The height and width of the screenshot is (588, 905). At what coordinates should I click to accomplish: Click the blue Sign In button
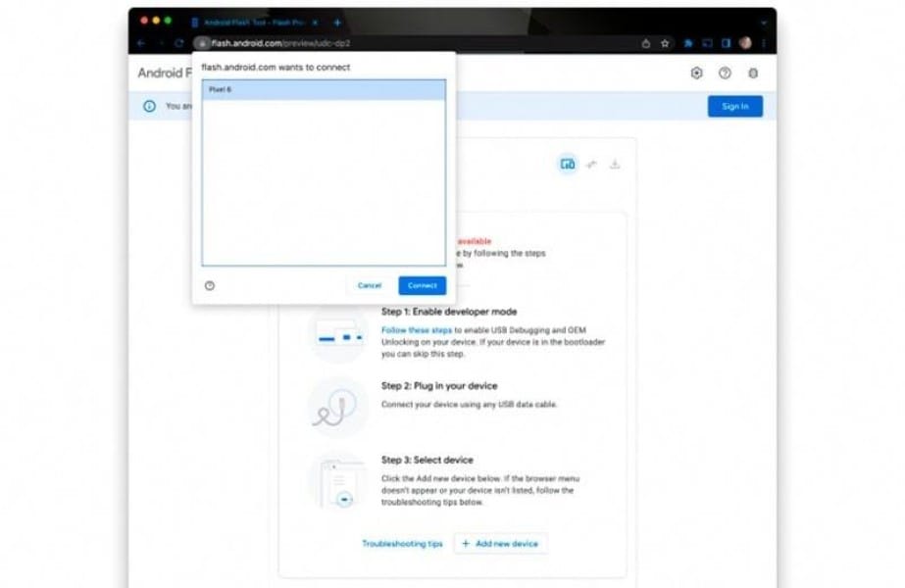click(733, 106)
